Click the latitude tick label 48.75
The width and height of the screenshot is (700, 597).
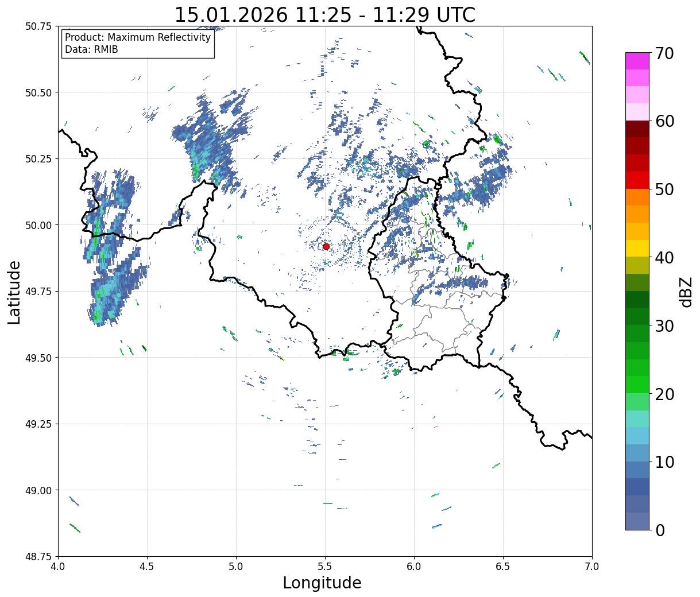[x=38, y=557]
